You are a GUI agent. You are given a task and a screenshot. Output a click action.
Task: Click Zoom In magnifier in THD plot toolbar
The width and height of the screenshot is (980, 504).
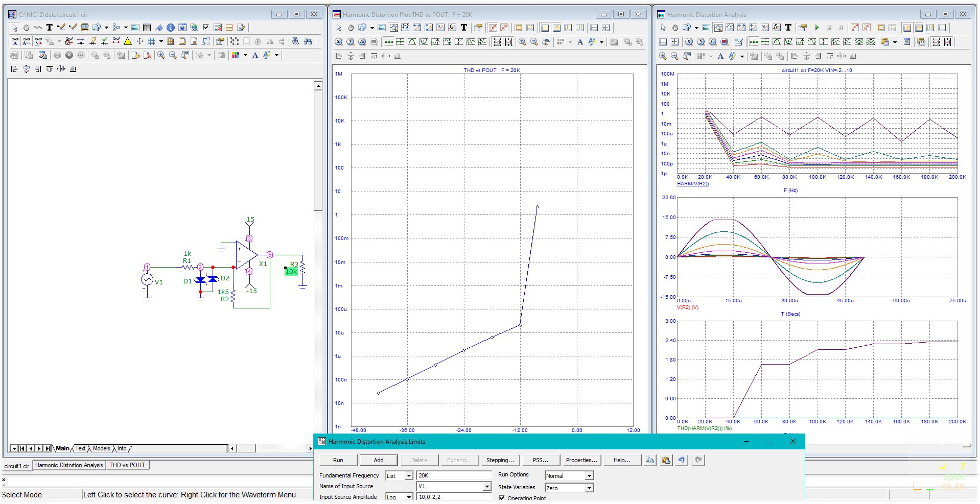click(x=522, y=42)
